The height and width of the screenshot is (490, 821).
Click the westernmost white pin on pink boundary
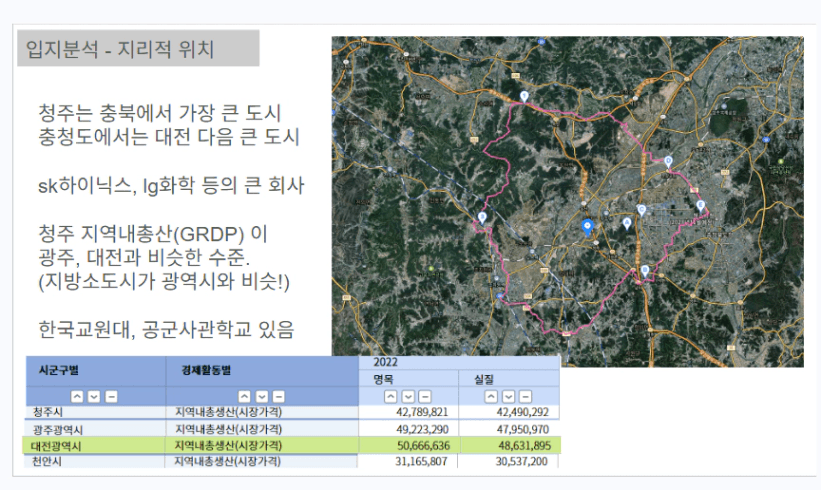(482, 217)
